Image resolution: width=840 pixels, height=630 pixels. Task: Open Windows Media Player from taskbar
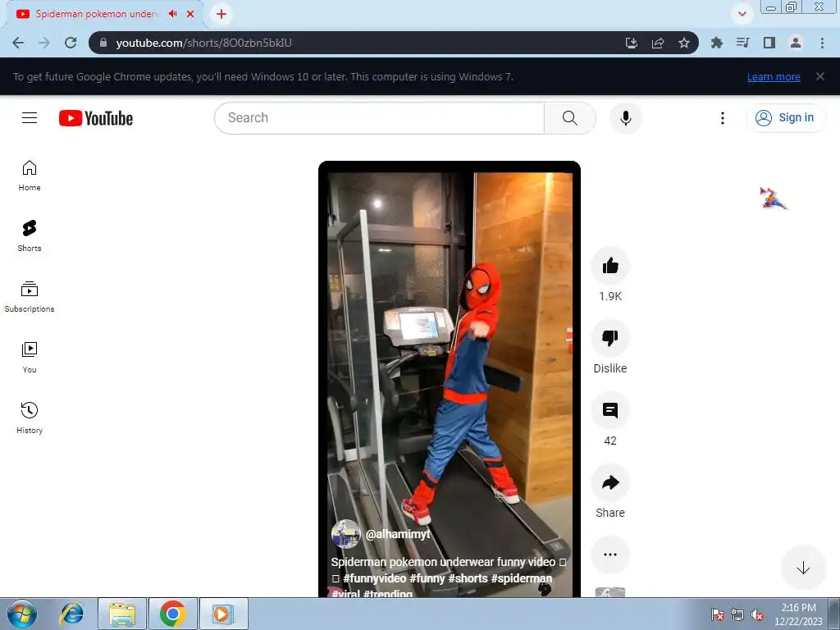click(223, 614)
